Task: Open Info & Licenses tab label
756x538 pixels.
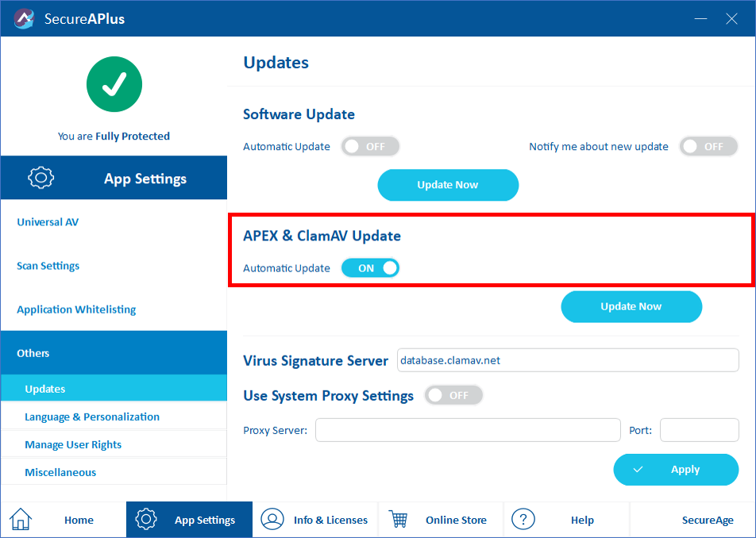Action: [330, 521]
